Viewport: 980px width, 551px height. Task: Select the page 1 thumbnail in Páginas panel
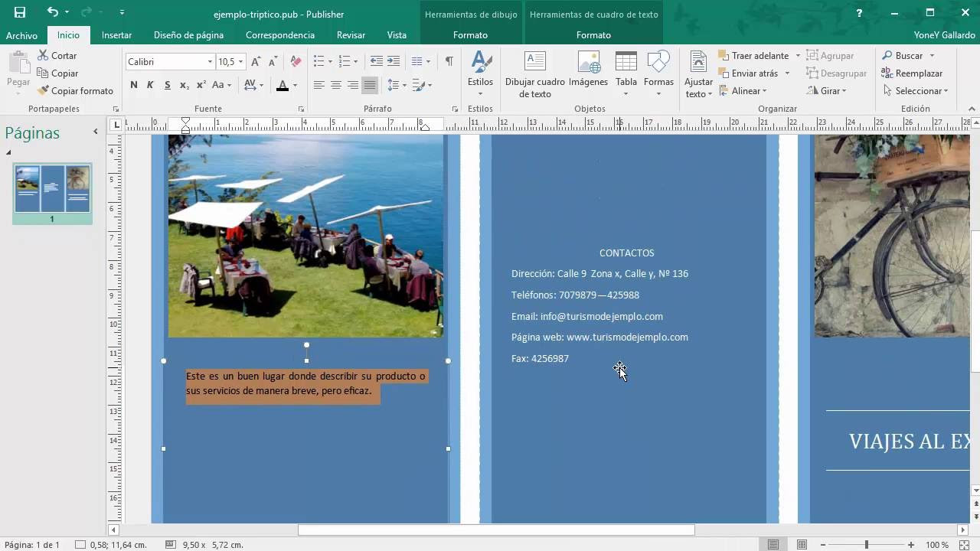click(x=51, y=188)
